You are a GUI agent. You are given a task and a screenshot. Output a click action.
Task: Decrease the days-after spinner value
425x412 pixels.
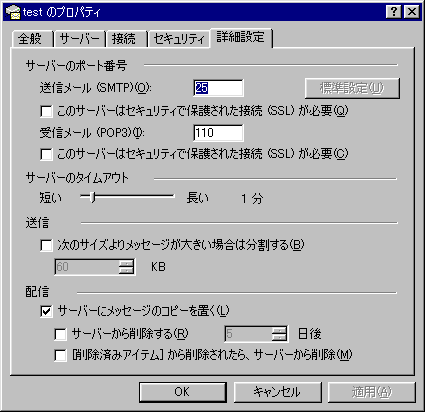pos(279,337)
